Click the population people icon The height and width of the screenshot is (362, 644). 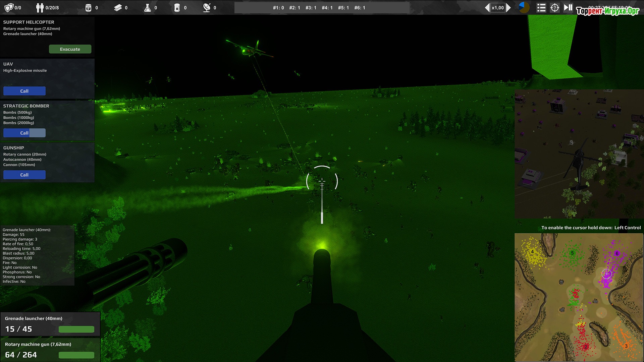pos(40,7)
